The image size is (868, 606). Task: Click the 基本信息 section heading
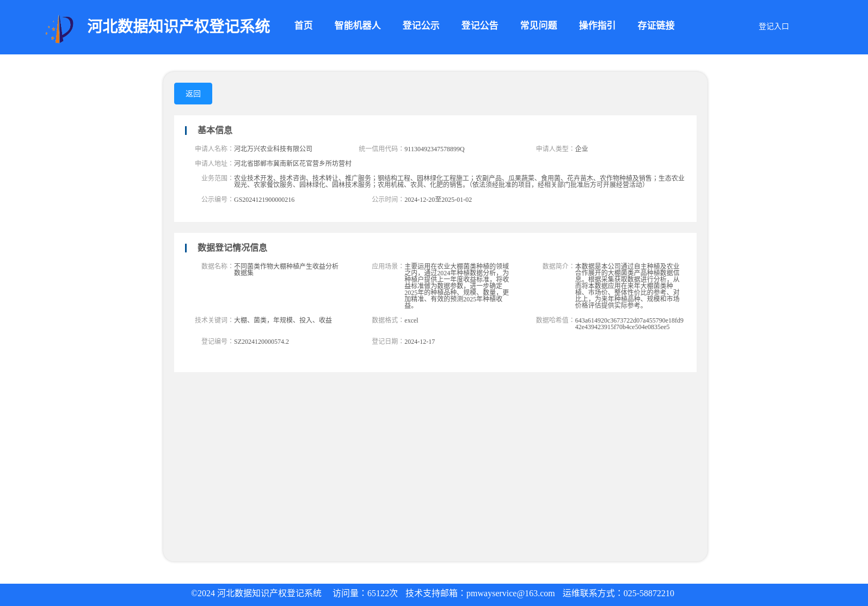tap(214, 130)
